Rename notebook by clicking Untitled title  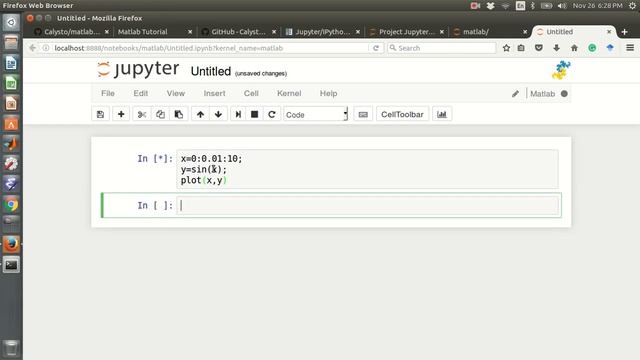click(211, 71)
